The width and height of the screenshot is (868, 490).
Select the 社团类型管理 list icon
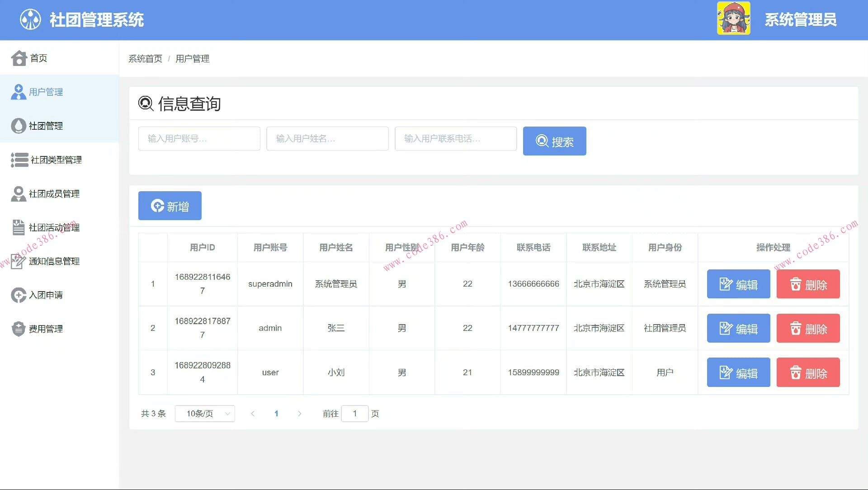(19, 160)
